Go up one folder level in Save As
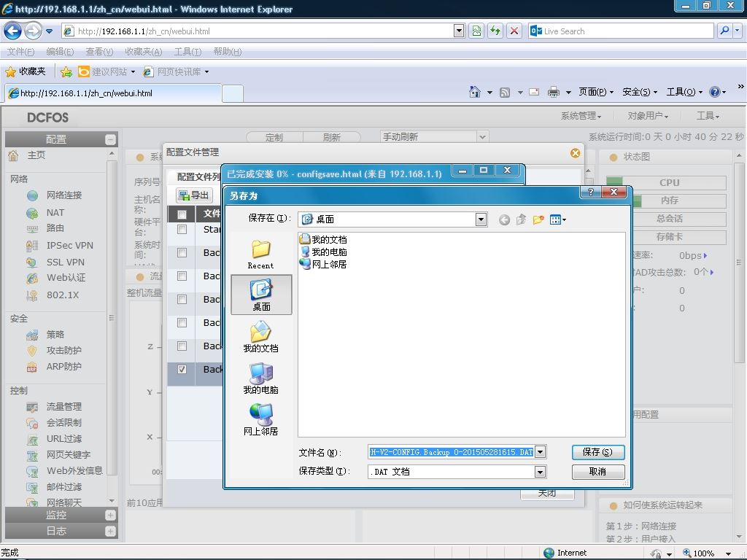 [x=521, y=219]
